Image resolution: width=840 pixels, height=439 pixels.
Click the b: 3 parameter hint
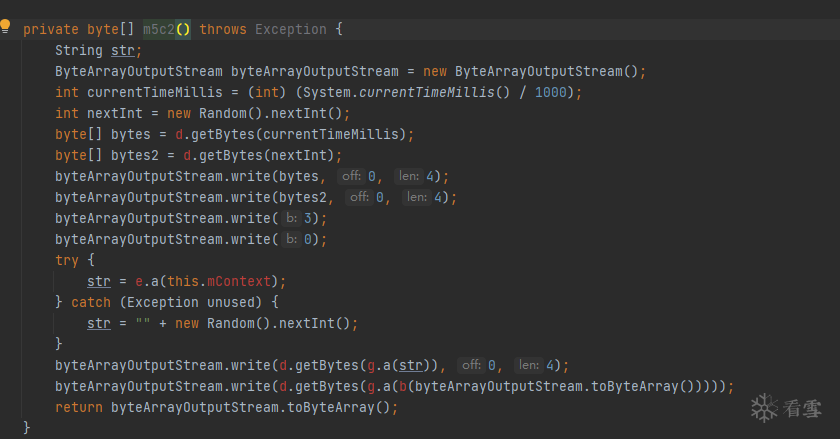point(304,218)
